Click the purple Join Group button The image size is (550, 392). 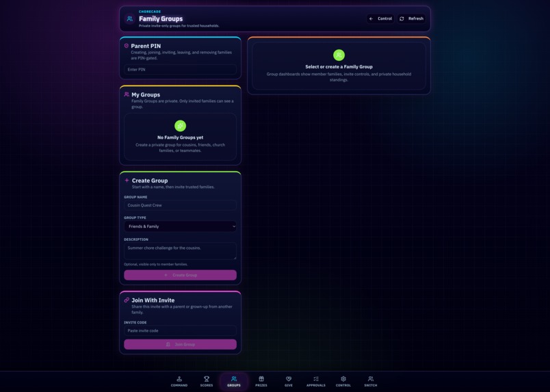coord(180,344)
